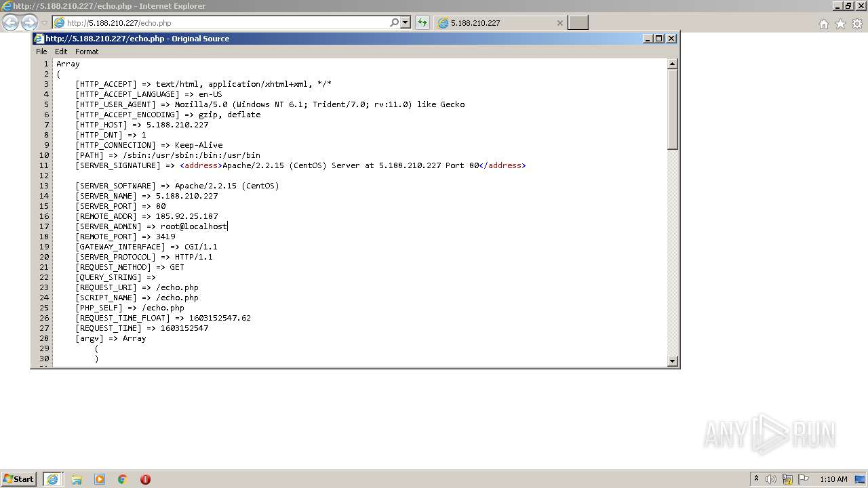Click the volume speaker tray icon
The width and height of the screenshot is (868, 488).
coord(771,479)
